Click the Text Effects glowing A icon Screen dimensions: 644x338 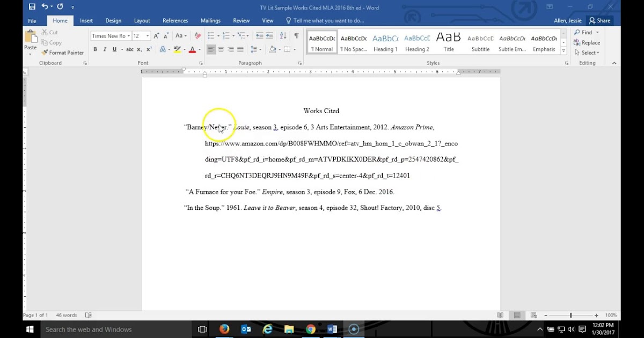pyautogui.click(x=164, y=49)
